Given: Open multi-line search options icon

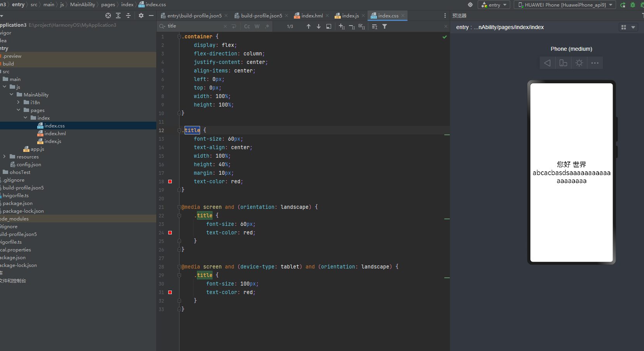Looking at the screenshot, I should click(x=375, y=26).
